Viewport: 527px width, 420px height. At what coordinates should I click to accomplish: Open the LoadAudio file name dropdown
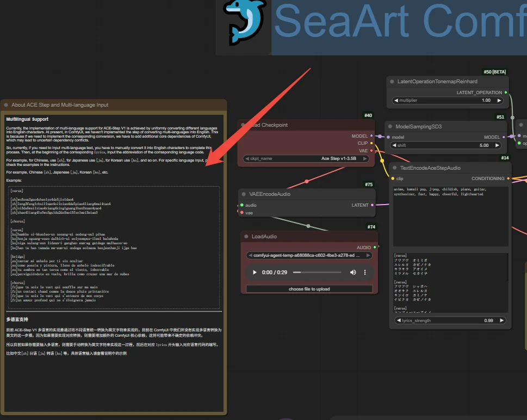(x=309, y=255)
